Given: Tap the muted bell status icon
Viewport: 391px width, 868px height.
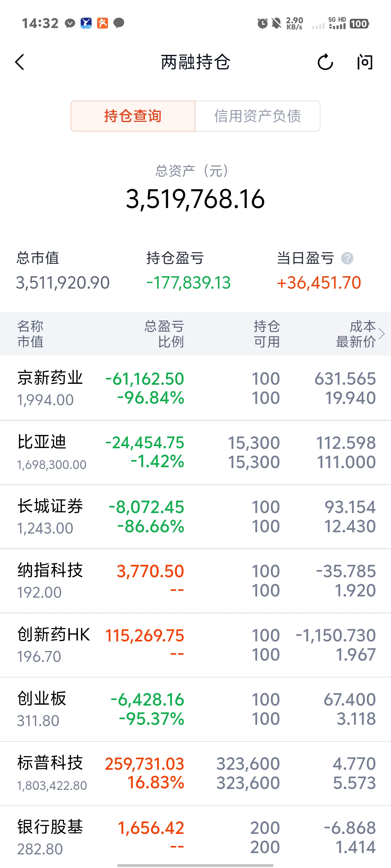Looking at the screenshot, I should coord(276,23).
